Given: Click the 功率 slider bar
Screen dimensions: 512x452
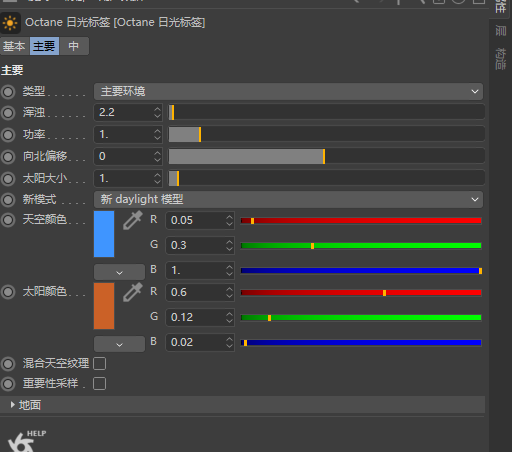Looking at the screenshot, I should point(327,135).
